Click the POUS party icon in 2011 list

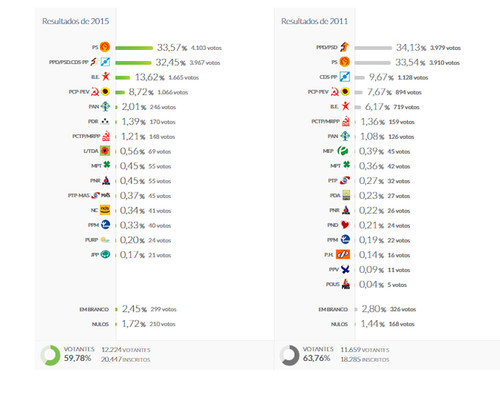346,284
